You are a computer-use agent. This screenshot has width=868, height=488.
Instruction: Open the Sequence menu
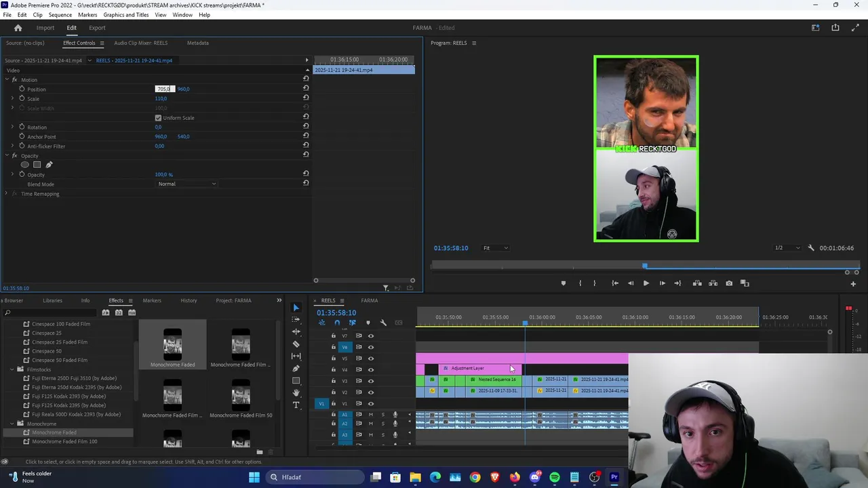60,15
